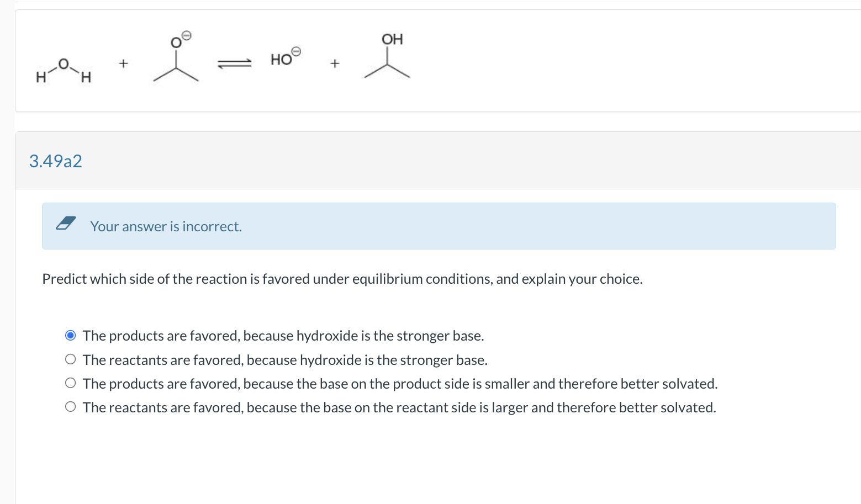Image resolution: width=861 pixels, height=504 pixels.
Task: Click the hydroxide ion HO⁻ label
Action: coord(286,56)
